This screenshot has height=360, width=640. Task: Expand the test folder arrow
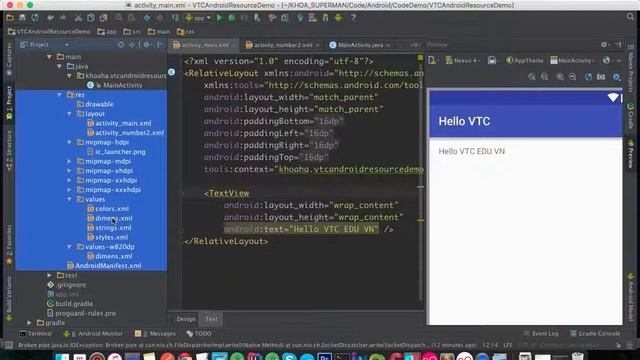tap(50, 275)
